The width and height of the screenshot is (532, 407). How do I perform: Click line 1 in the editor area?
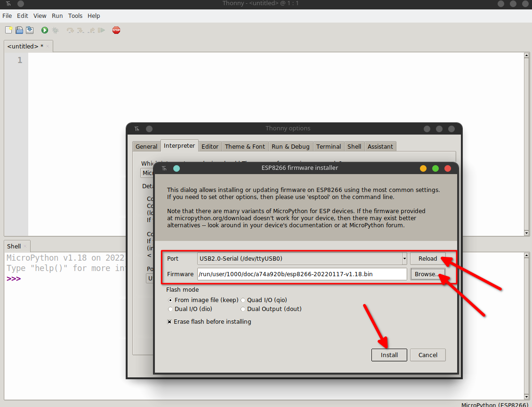pos(276,60)
